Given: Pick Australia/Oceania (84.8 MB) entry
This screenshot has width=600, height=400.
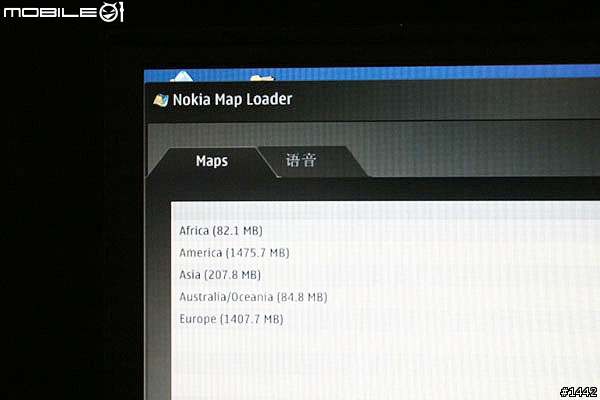Looking at the screenshot, I should click(253, 297).
